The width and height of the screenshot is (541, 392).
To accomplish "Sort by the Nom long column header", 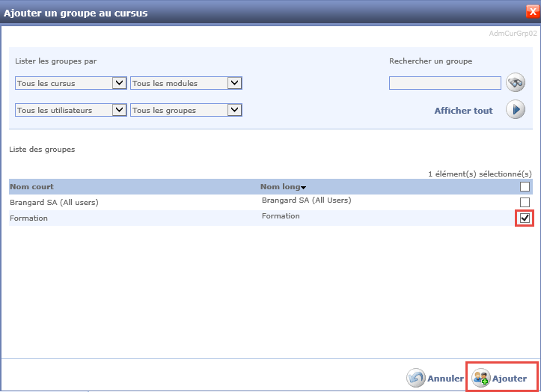I will (x=279, y=186).
